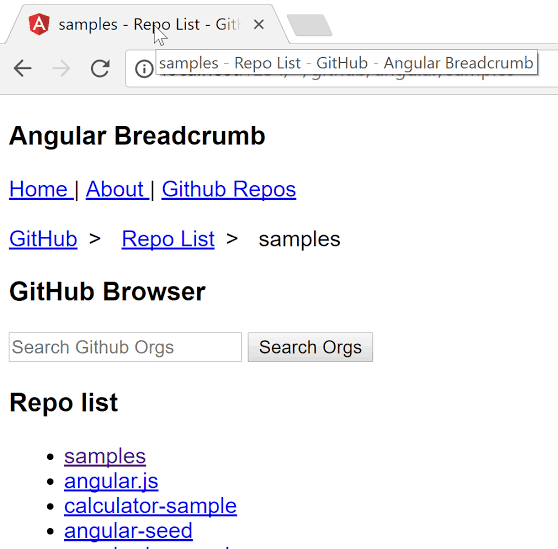Click the forward navigation arrow
Screen dimensions: 558x549
[x=61, y=68]
